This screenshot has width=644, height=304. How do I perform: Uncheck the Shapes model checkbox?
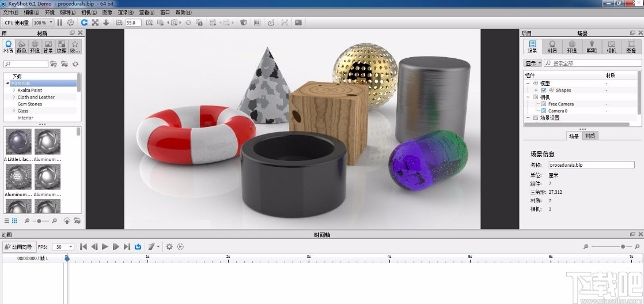click(x=544, y=91)
